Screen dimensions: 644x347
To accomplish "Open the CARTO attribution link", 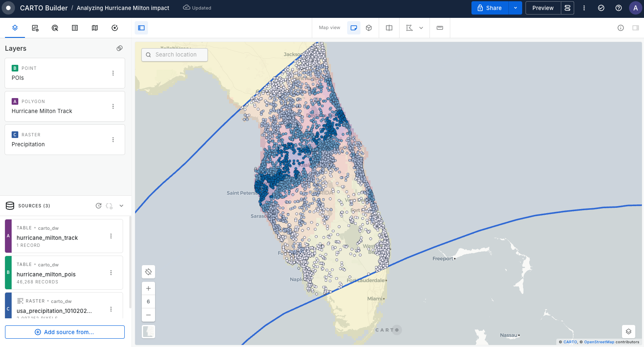I will (x=570, y=342).
